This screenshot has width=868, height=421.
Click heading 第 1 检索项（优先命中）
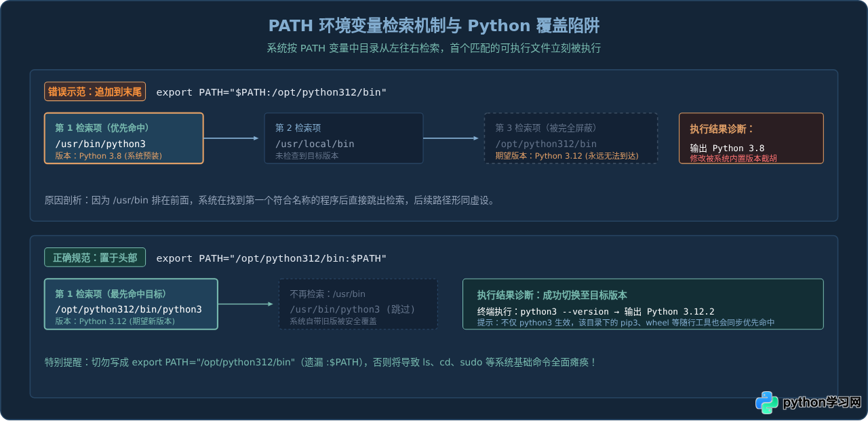[x=102, y=127]
